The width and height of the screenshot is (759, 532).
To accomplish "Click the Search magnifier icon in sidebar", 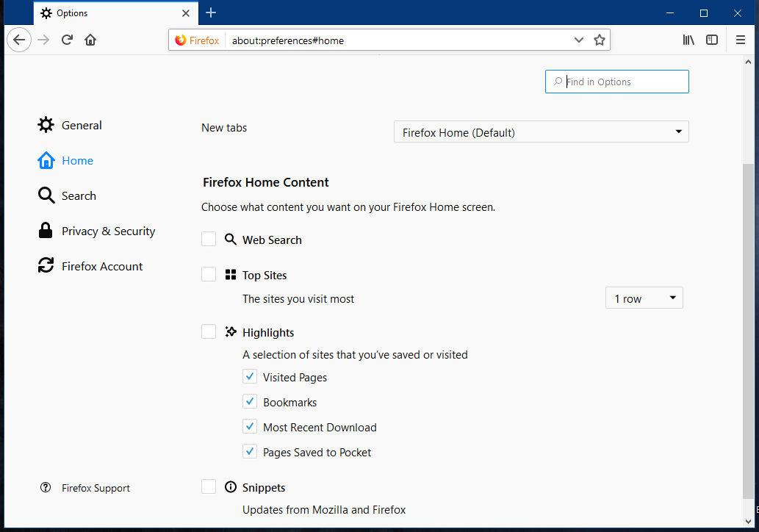I will pos(46,195).
